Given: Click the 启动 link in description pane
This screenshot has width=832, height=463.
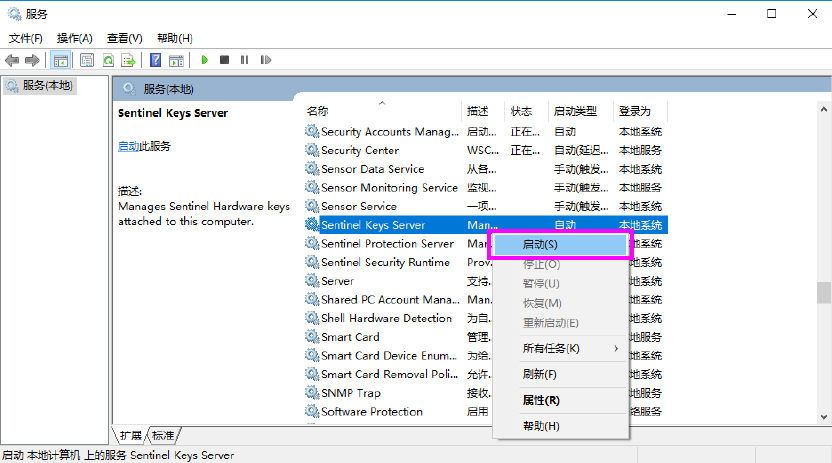Looking at the screenshot, I should (128, 146).
